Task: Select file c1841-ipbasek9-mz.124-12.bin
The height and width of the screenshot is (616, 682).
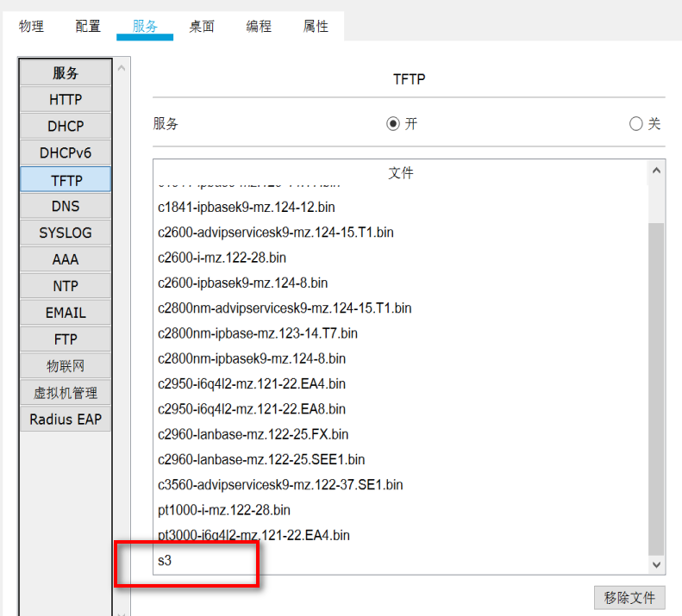Action: pyautogui.click(x=247, y=208)
